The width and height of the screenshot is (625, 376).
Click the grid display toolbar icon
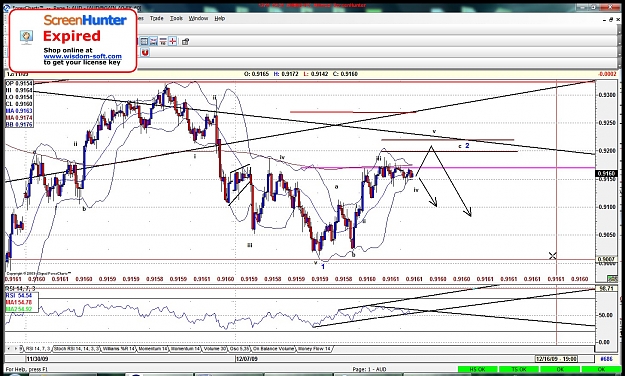pyautogui.click(x=144, y=41)
